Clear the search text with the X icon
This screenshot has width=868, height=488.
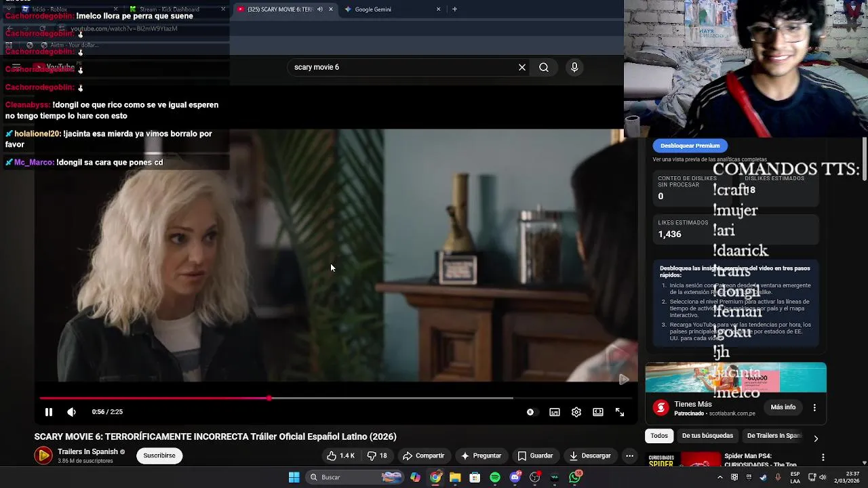pyautogui.click(x=522, y=67)
